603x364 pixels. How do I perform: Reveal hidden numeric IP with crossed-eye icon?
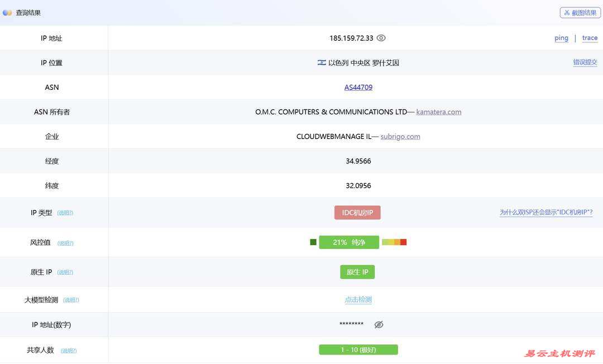(x=379, y=324)
